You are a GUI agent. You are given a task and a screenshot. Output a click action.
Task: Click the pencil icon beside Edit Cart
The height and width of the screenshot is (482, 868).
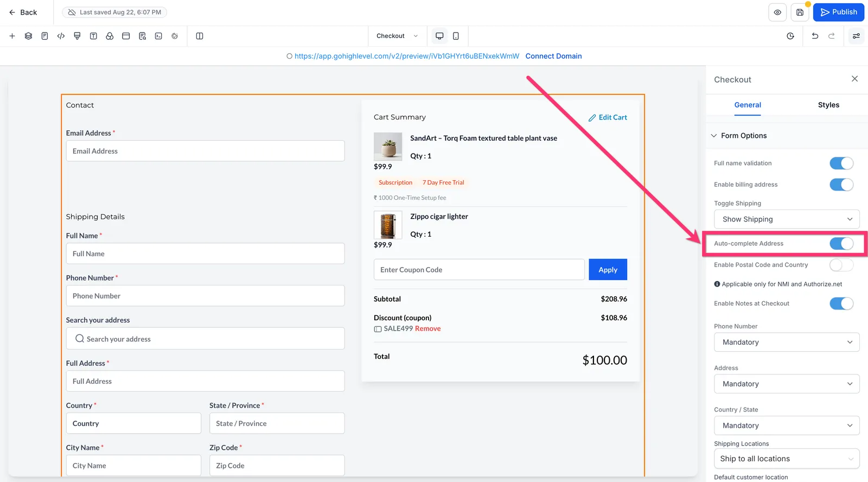(x=592, y=118)
